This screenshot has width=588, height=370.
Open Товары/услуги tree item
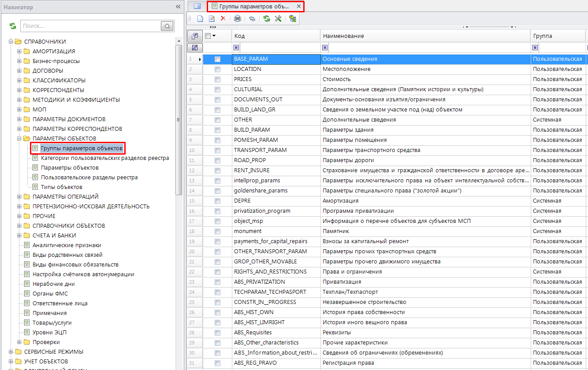[x=52, y=323]
